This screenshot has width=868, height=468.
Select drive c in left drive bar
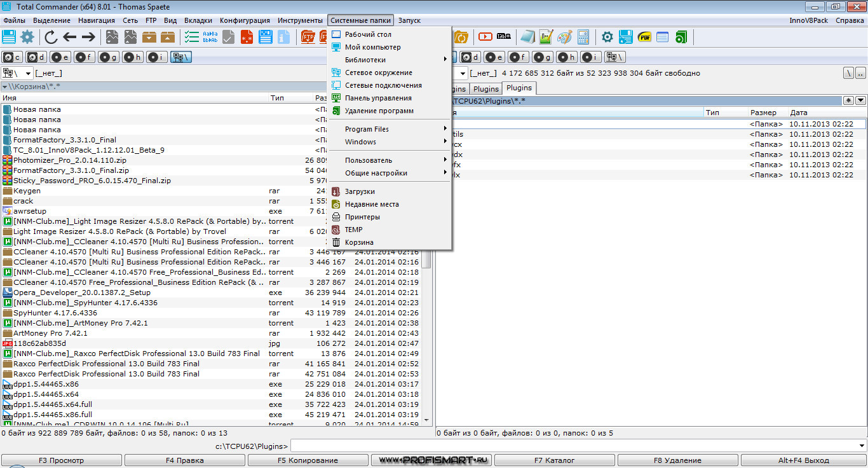(12, 57)
